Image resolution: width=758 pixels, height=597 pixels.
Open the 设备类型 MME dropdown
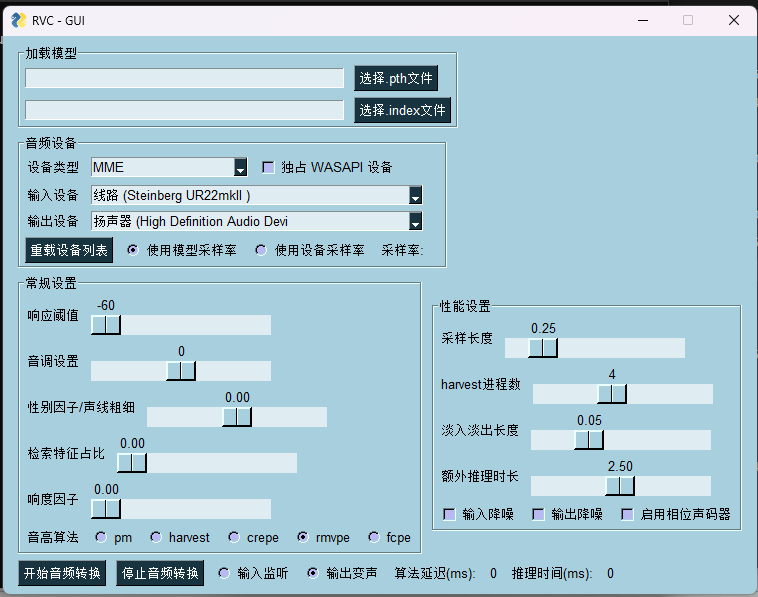pyautogui.click(x=240, y=167)
